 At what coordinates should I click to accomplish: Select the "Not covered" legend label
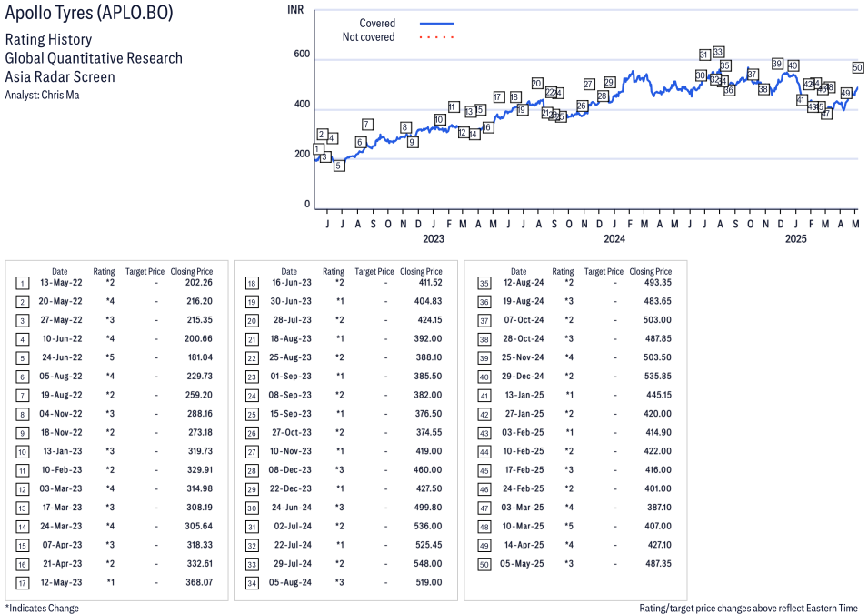pos(369,37)
